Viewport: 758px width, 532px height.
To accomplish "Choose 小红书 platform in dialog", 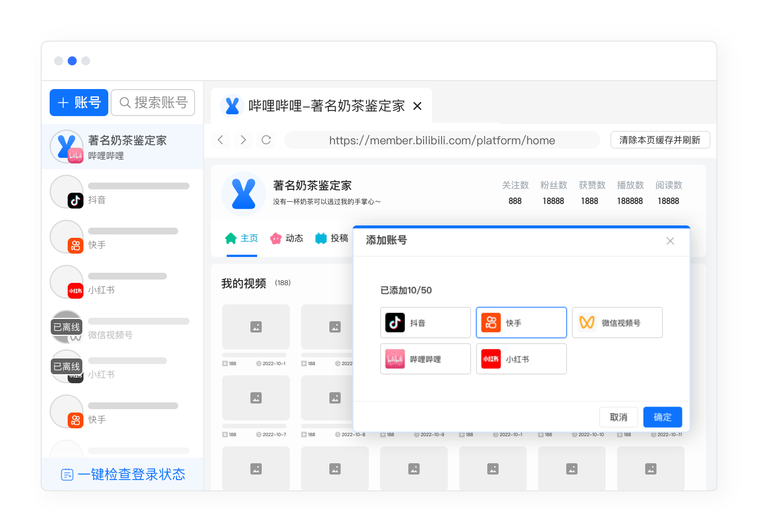I will 521,359.
